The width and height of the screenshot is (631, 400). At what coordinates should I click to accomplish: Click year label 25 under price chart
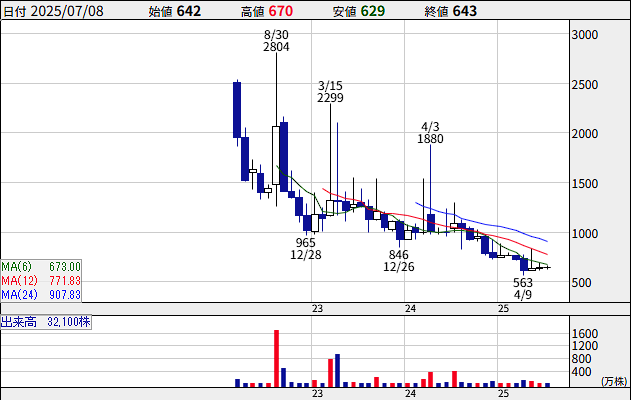point(503,309)
